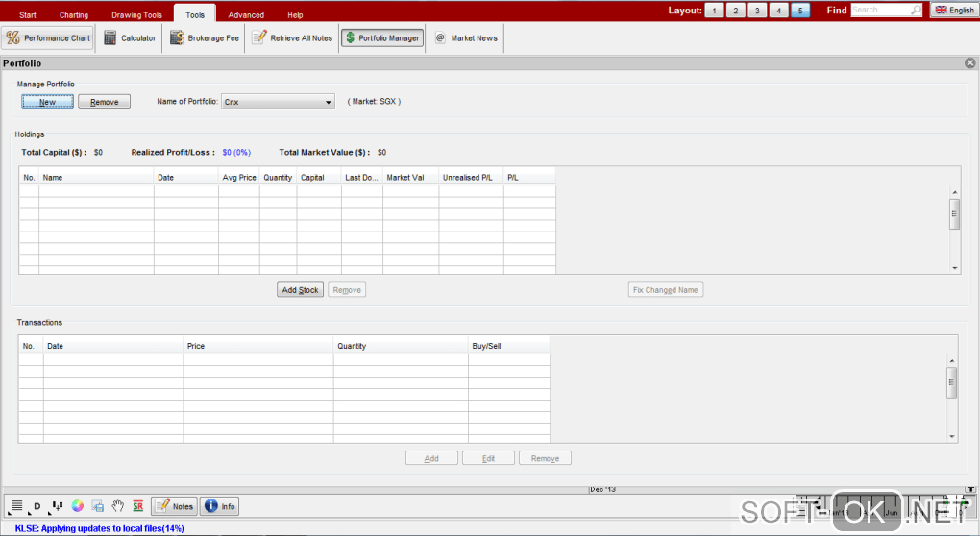Select layout 2
Viewport: 980px width, 536px height.
click(x=736, y=11)
